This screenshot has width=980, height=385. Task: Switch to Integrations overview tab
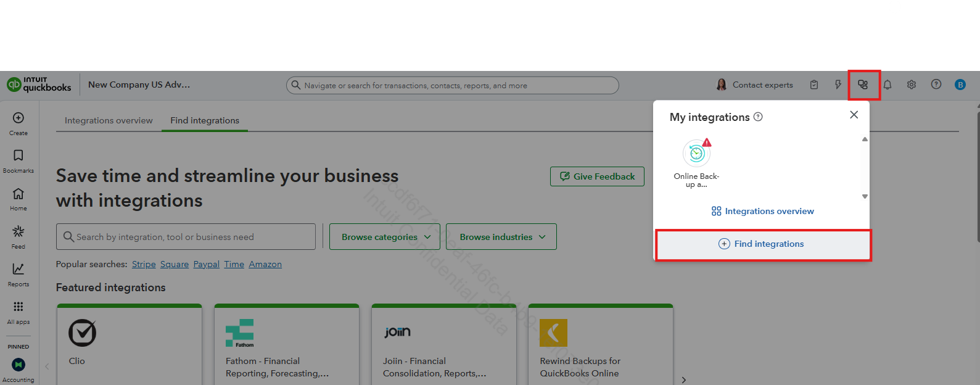click(x=109, y=120)
